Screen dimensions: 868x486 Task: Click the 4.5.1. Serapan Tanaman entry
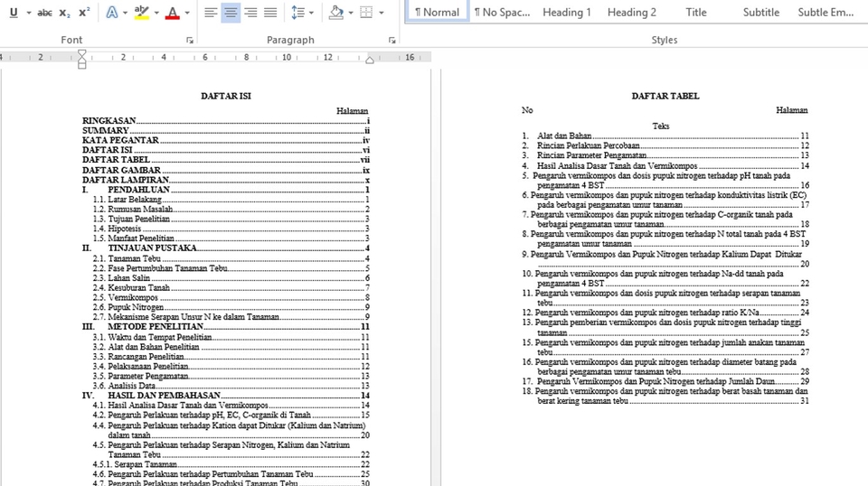(231, 464)
